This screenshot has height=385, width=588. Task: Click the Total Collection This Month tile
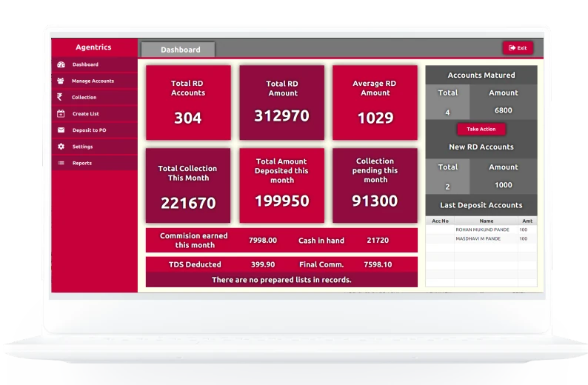(x=188, y=185)
